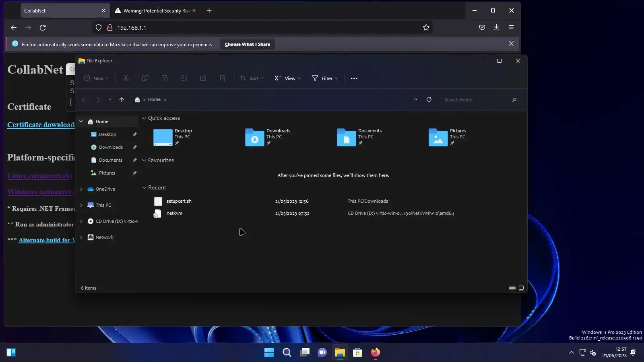644x362 pixels.
Task: Click the search magnifier in File Explorer
Action: point(514,100)
